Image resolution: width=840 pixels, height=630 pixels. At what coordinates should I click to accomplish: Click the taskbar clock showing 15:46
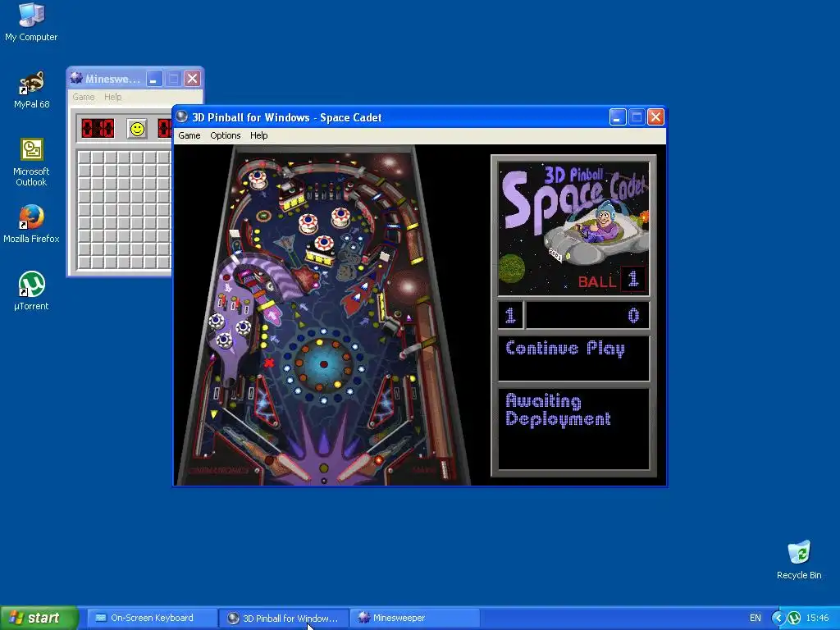point(817,618)
